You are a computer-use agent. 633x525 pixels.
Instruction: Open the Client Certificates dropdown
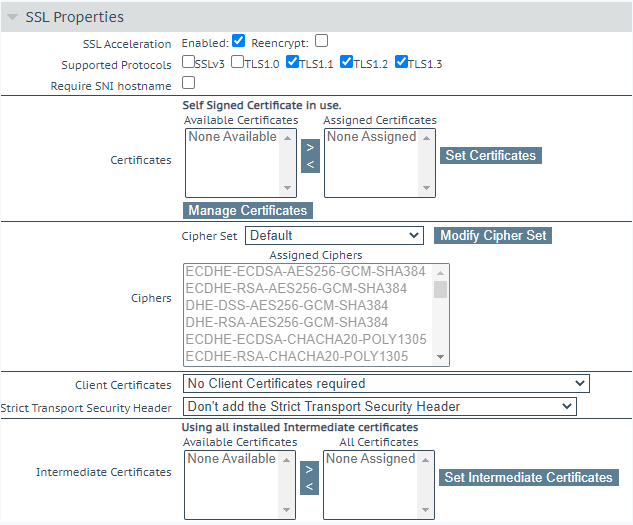[386, 384]
